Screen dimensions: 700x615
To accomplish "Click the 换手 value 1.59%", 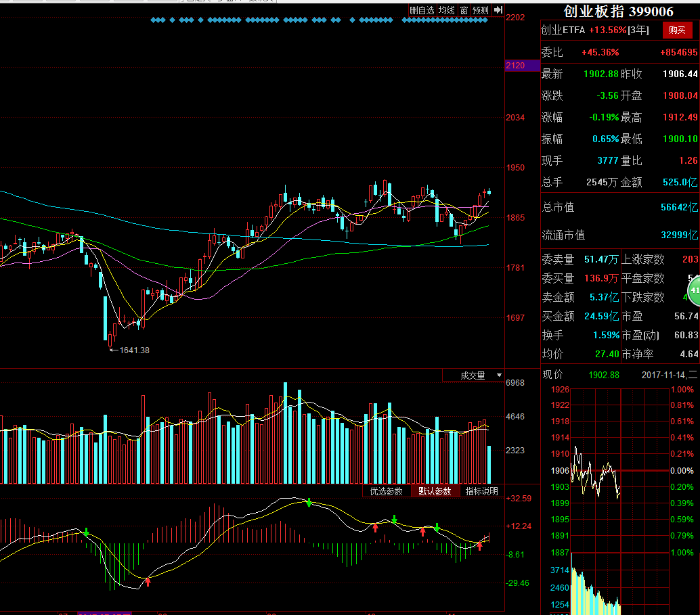I will coord(606,335).
